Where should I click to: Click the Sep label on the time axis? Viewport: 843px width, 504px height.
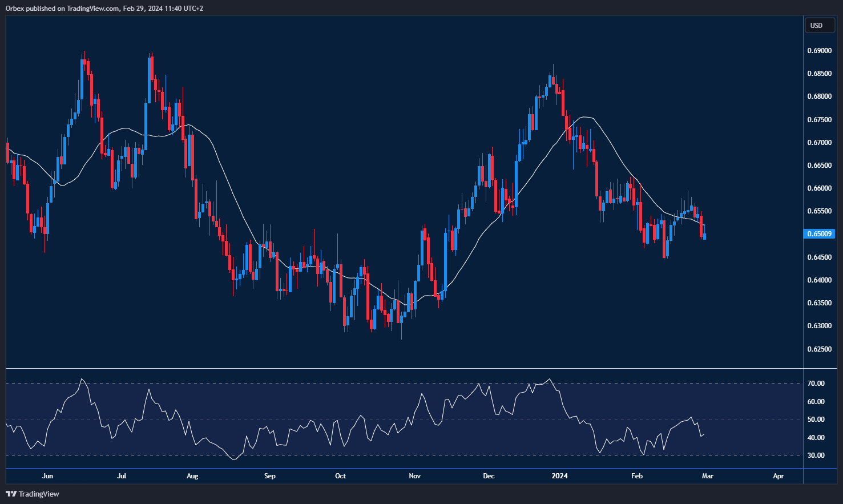[270, 476]
